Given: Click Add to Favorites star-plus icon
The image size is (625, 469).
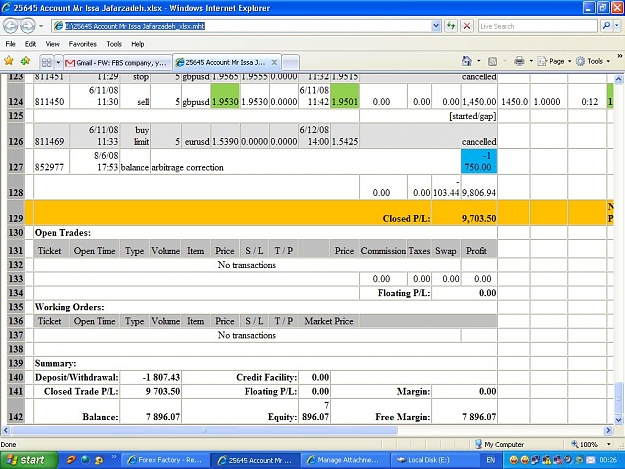Looking at the screenshot, I should 26,61.
